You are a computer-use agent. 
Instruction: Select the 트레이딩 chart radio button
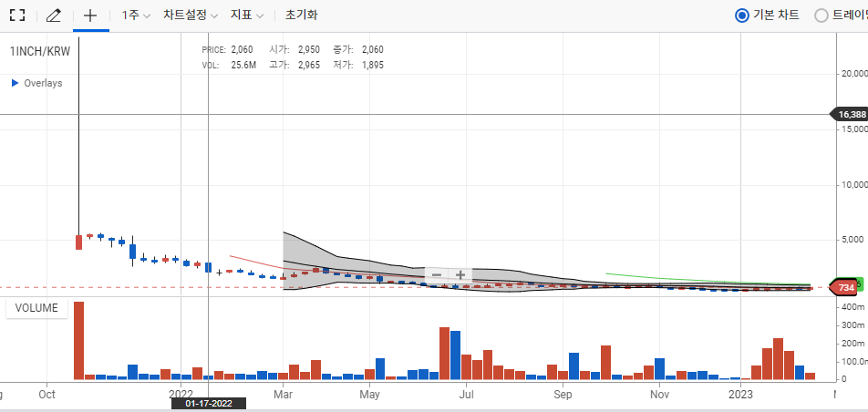[x=821, y=15]
